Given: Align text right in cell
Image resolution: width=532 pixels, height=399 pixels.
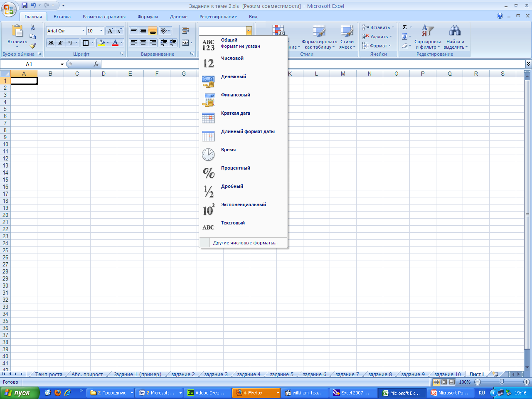Looking at the screenshot, I should [153, 42].
